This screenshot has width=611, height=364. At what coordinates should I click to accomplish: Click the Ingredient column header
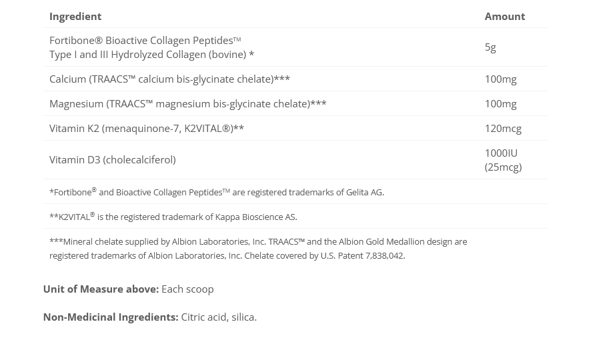75,16
